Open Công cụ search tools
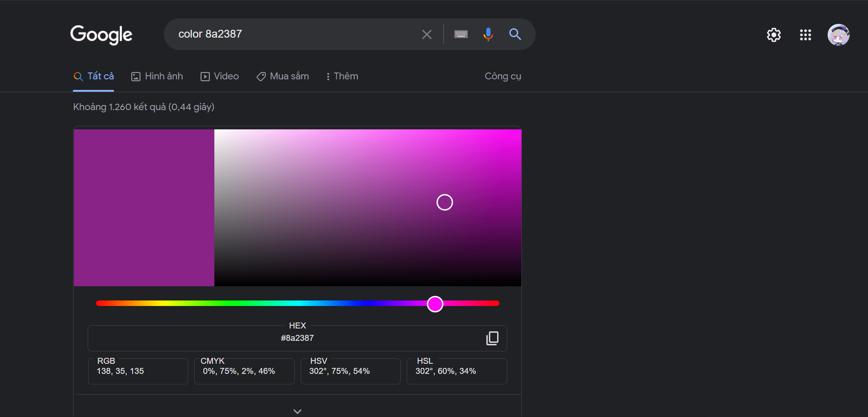Viewport: 868px width, 417px height. pos(503,77)
